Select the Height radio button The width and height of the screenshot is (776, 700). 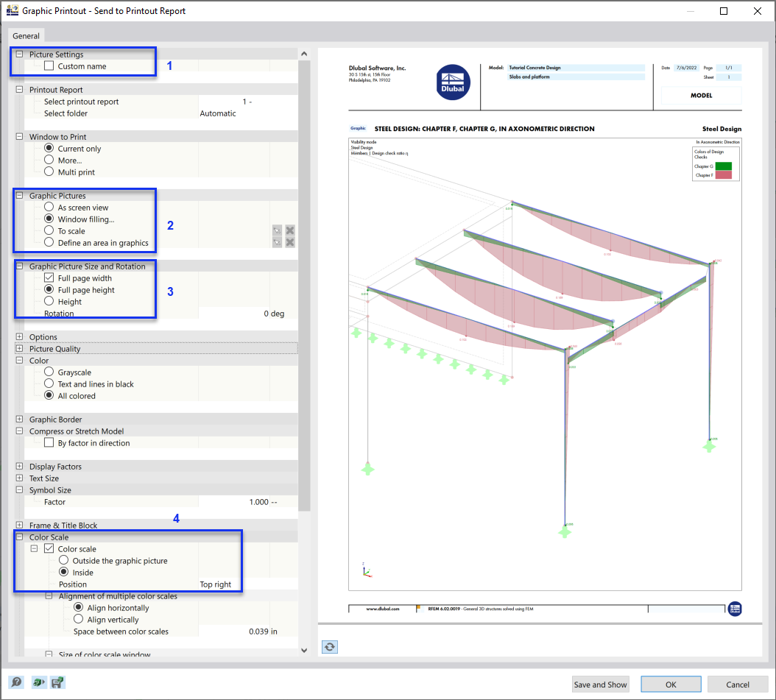[x=49, y=301]
